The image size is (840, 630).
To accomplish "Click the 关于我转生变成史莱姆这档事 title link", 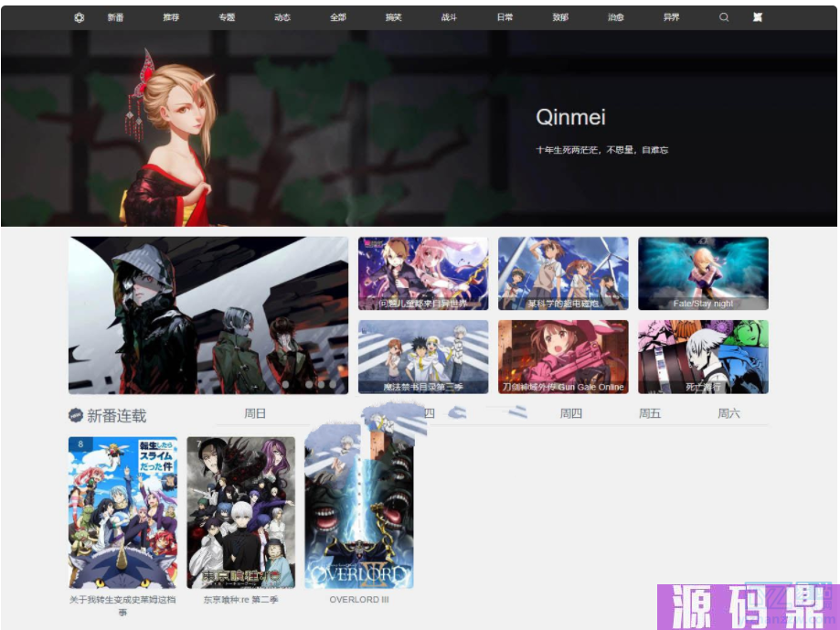I will click(122, 605).
